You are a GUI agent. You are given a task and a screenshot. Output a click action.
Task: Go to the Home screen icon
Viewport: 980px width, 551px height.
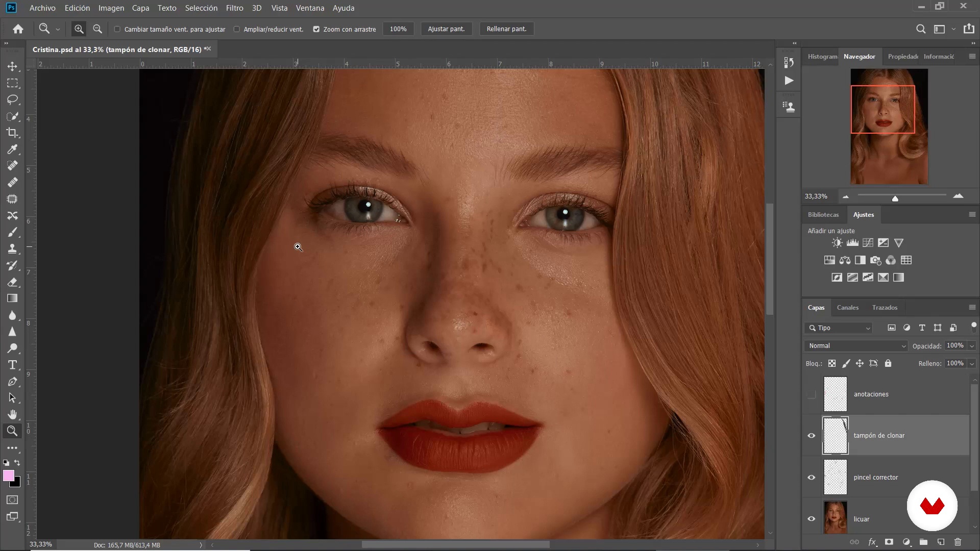18,29
